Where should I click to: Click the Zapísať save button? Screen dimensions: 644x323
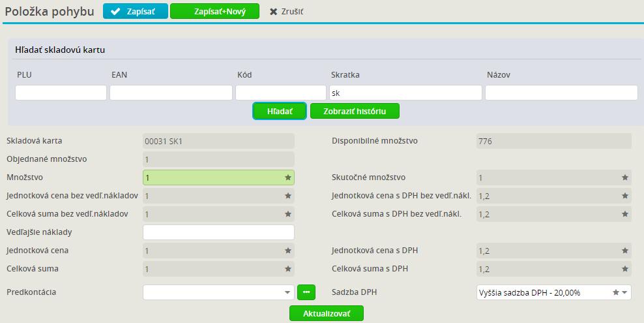click(135, 12)
